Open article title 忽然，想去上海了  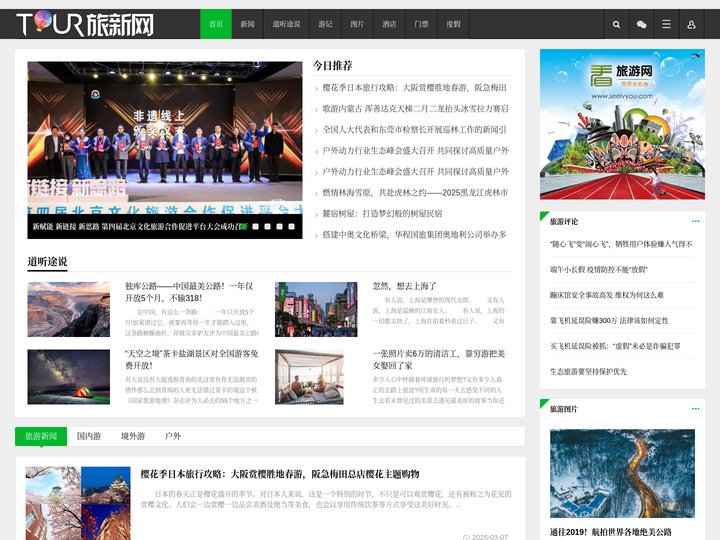click(404, 286)
